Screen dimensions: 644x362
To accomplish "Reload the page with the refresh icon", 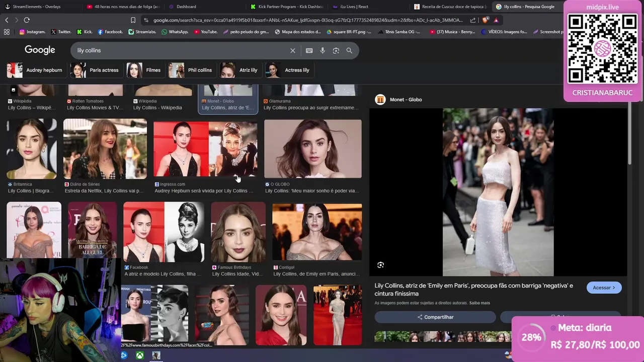I will coord(27,20).
